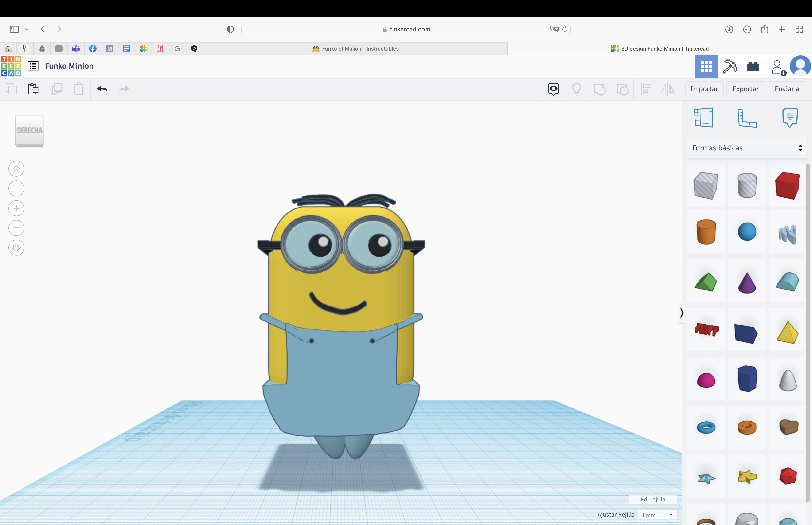Screen dimensions: 812x525
Task: Click the Exportar button
Action: click(x=746, y=89)
